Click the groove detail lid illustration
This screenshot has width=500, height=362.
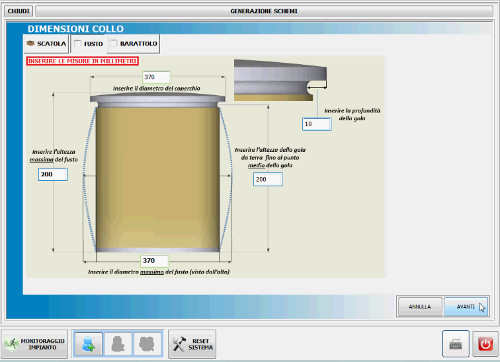280,80
